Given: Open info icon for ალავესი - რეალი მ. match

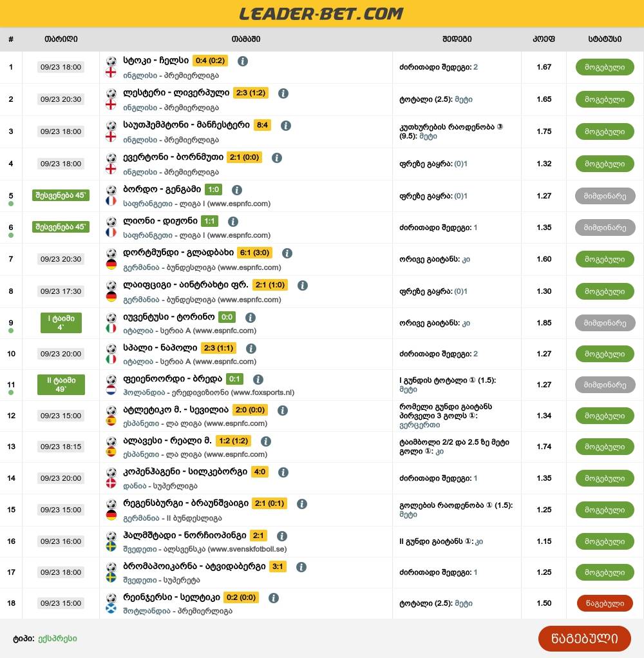Looking at the screenshot, I should pos(265,441).
